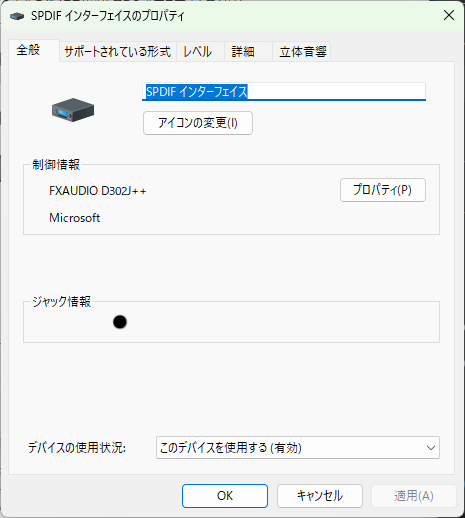Click the SPDIF インターフェイス name field
This screenshot has height=518, width=465.
(284, 91)
